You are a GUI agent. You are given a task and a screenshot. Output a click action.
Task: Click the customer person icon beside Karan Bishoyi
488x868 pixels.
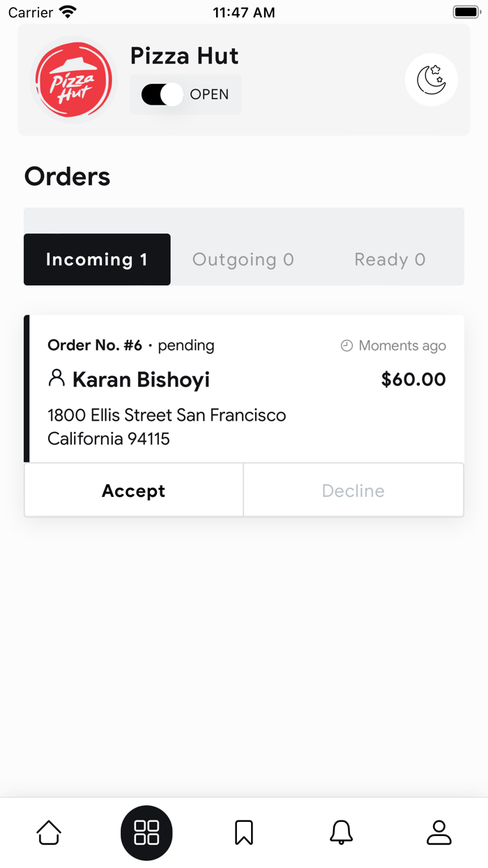pos(56,379)
